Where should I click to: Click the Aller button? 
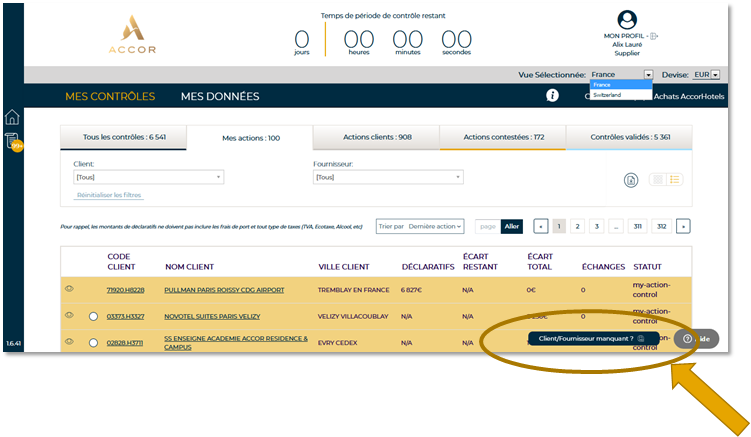[512, 226]
